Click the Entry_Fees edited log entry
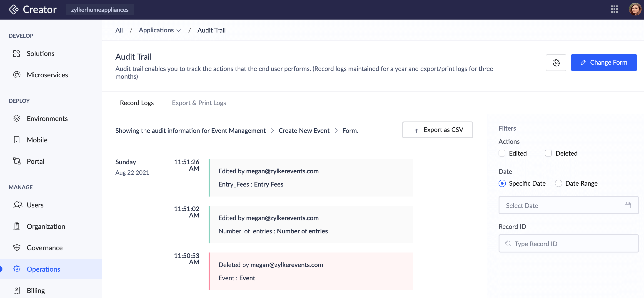This screenshot has width=644, height=298. [311, 178]
